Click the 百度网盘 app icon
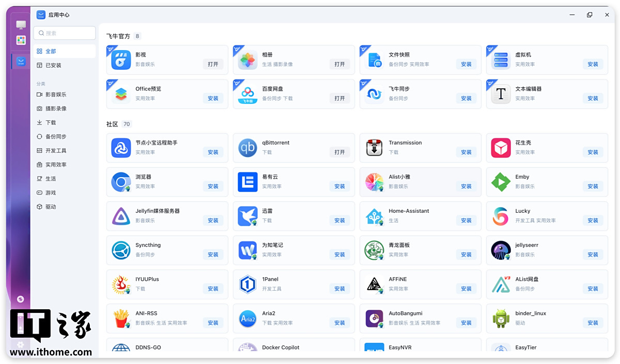 click(247, 94)
